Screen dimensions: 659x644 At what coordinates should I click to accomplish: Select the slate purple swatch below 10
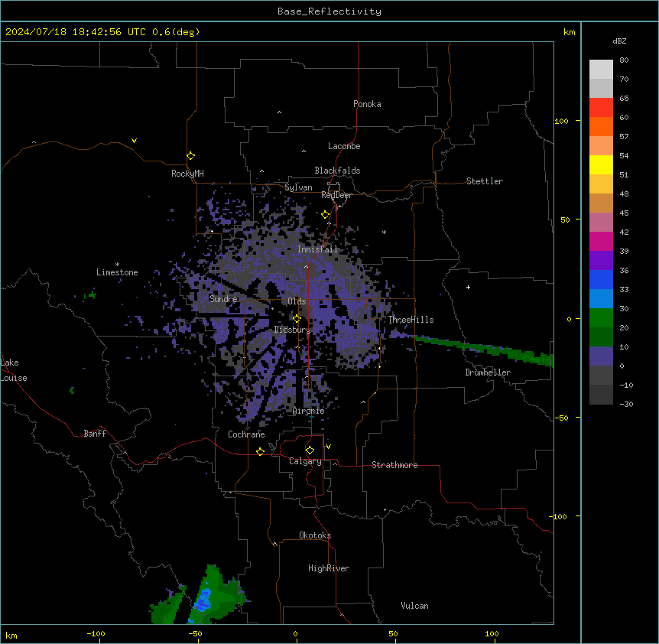(601, 356)
